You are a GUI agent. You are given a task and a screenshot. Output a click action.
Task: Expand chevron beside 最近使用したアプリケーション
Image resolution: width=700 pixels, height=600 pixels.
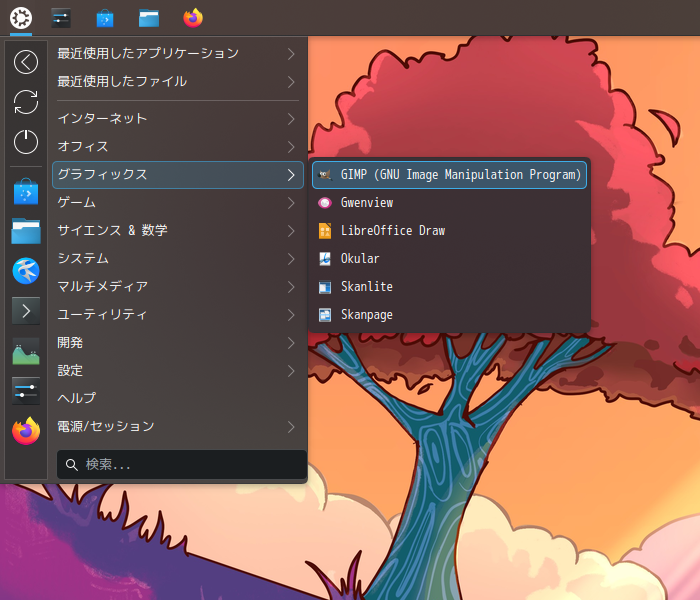(x=291, y=54)
